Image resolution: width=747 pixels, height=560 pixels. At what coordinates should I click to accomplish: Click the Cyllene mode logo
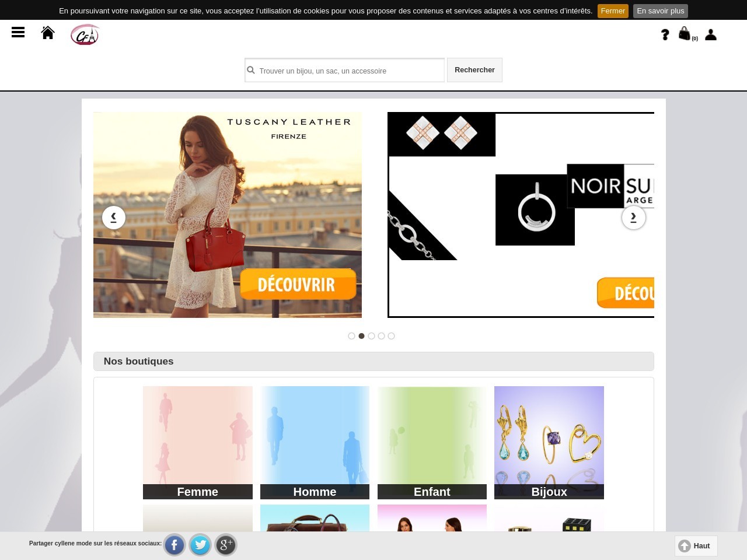click(85, 34)
